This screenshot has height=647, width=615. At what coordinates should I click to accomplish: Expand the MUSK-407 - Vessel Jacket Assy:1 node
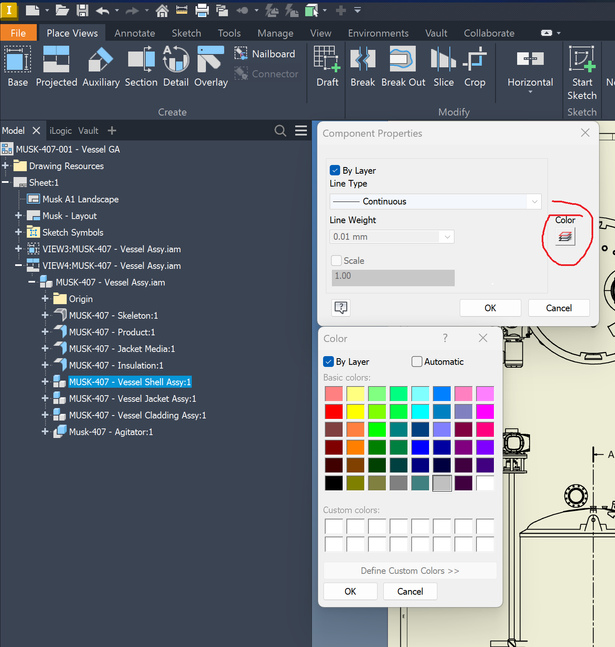click(x=45, y=398)
